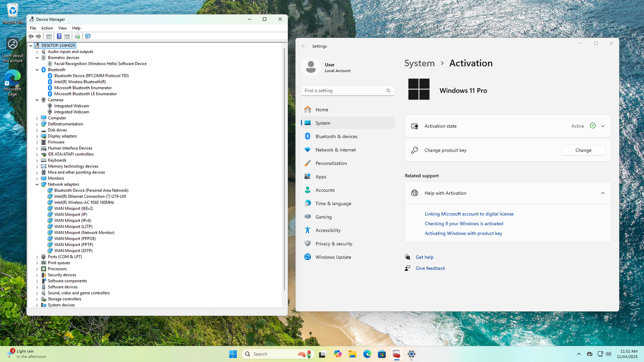Click the Home house icon in Settings sidebar
Image resolution: width=644 pixels, height=362 pixels.
coord(308,109)
